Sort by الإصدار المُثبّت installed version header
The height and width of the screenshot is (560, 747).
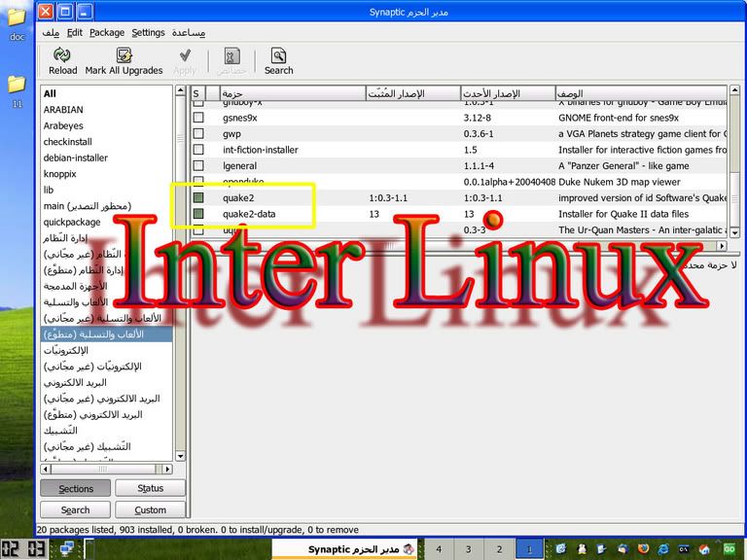pyautogui.click(x=412, y=93)
